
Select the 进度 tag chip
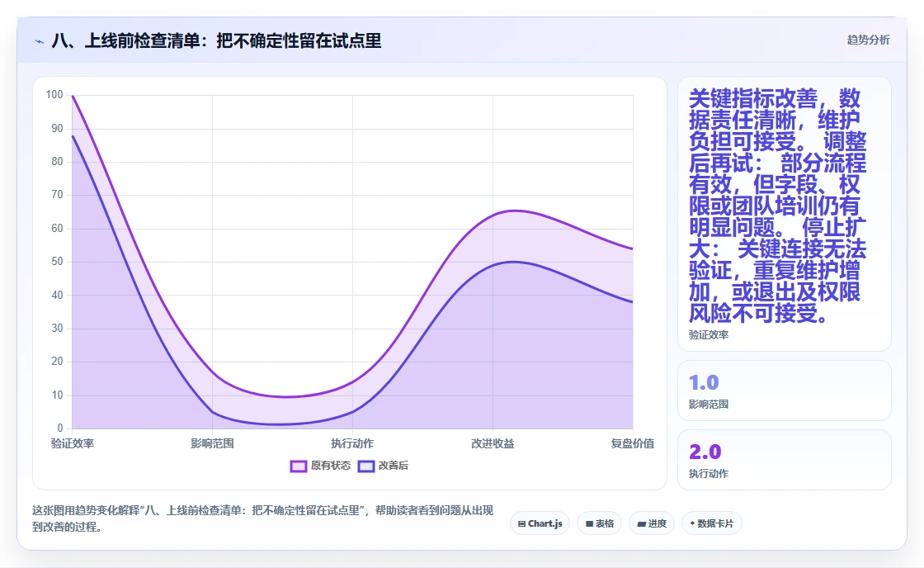pos(652,523)
